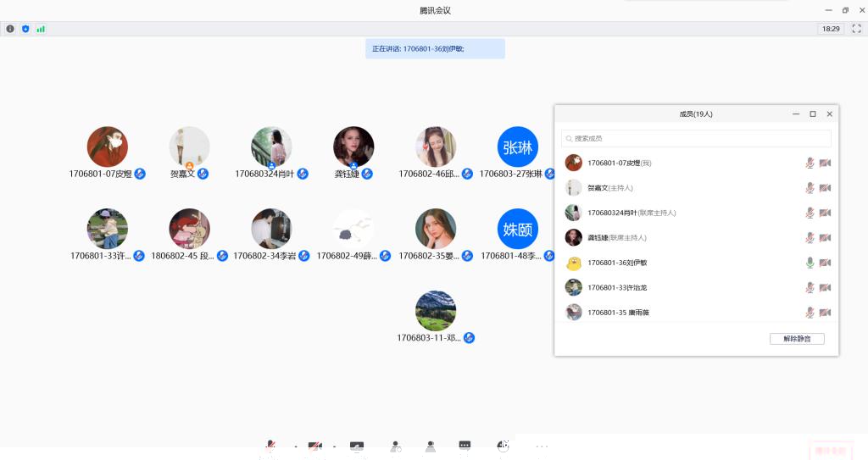This screenshot has height=460, width=868.
Task: Click the 张琳 blue avatar tile
Action: 517,147
